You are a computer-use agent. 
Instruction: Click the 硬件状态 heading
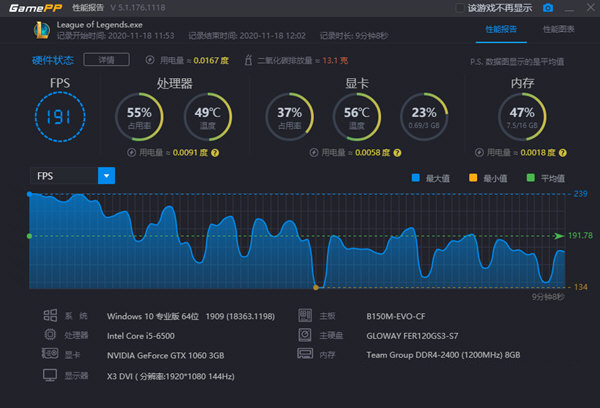53,60
